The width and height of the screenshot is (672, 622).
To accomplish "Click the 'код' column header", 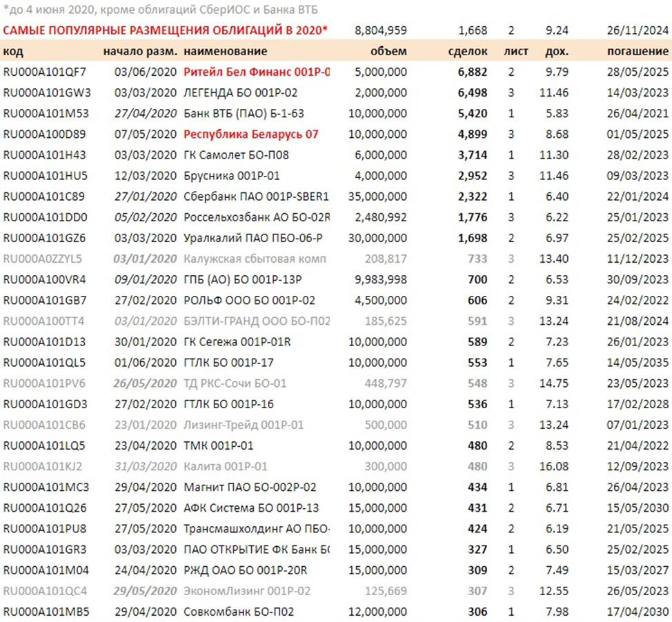I will pos(13,51).
